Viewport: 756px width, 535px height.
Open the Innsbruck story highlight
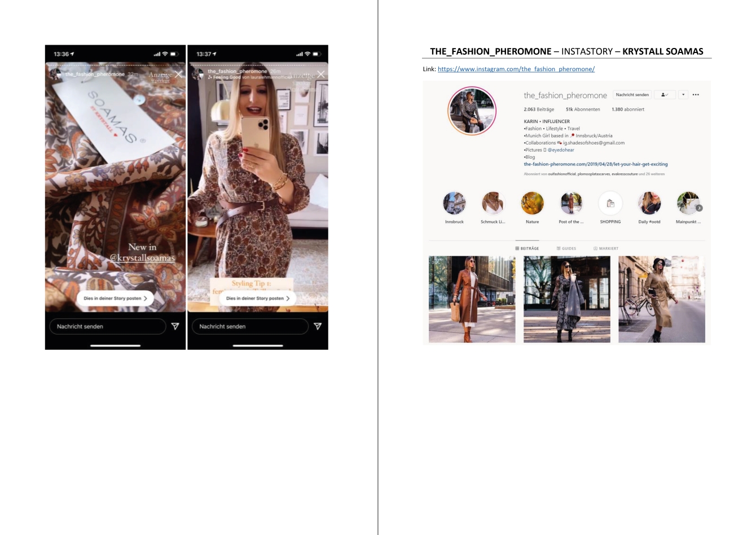pos(454,204)
